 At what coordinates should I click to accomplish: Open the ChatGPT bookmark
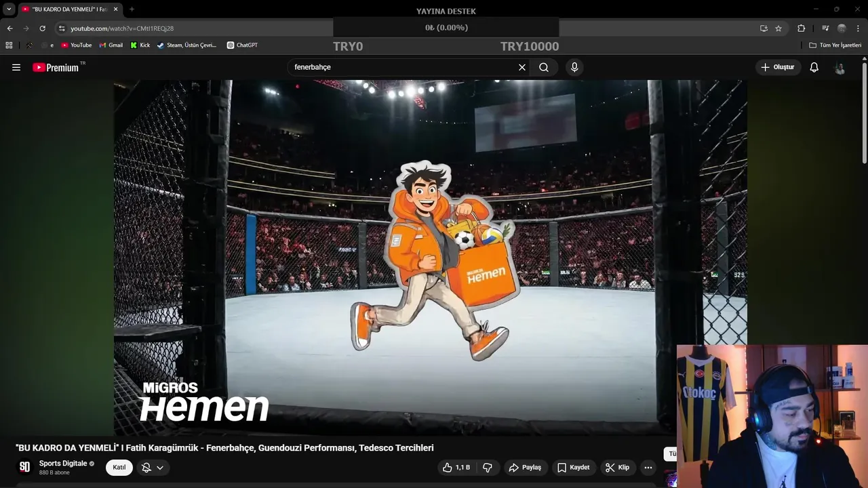[x=242, y=45]
